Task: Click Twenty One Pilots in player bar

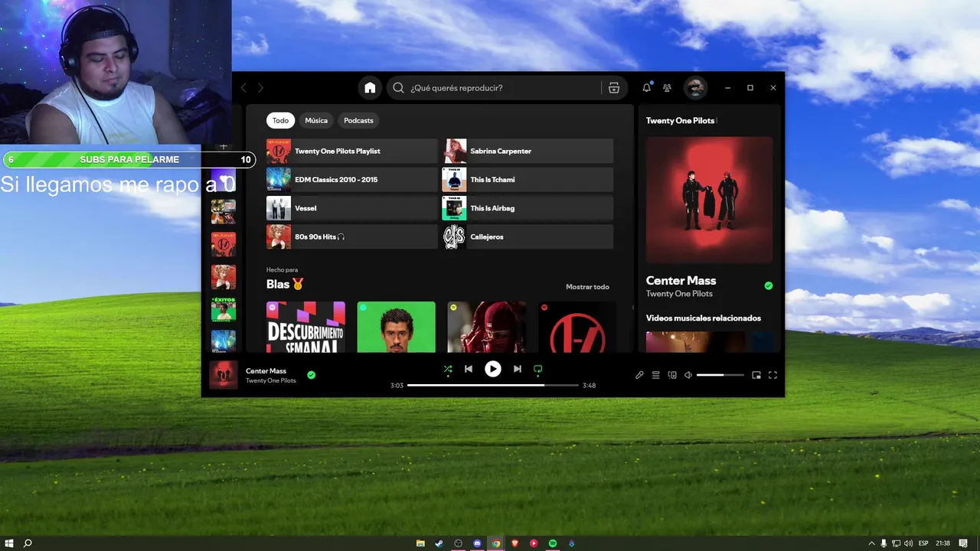Action: (x=270, y=380)
